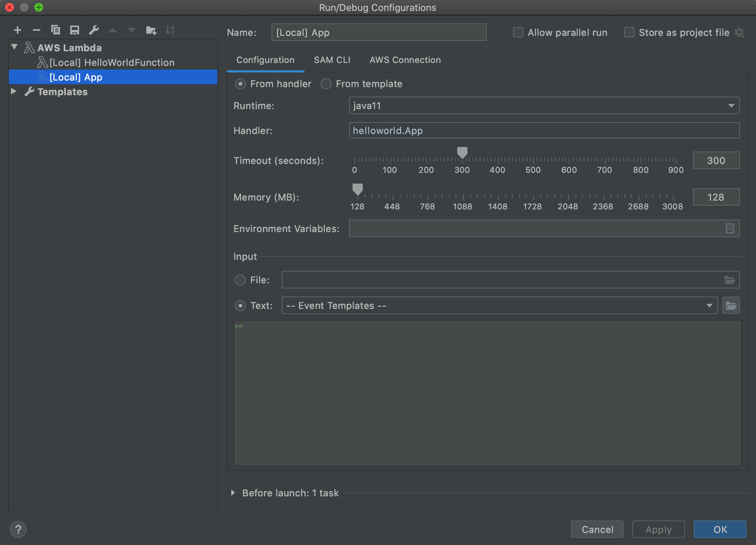Select the From template radio button
This screenshot has width=756, height=545.
tap(326, 84)
